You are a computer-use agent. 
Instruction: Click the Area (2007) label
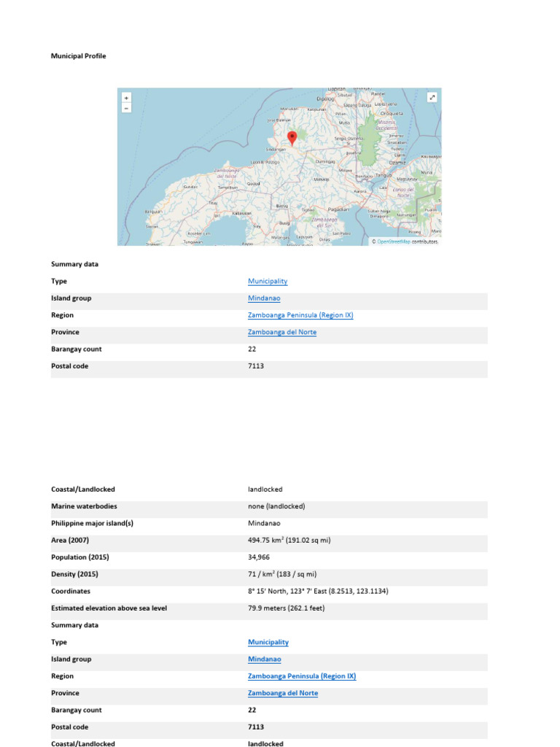pos(70,541)
